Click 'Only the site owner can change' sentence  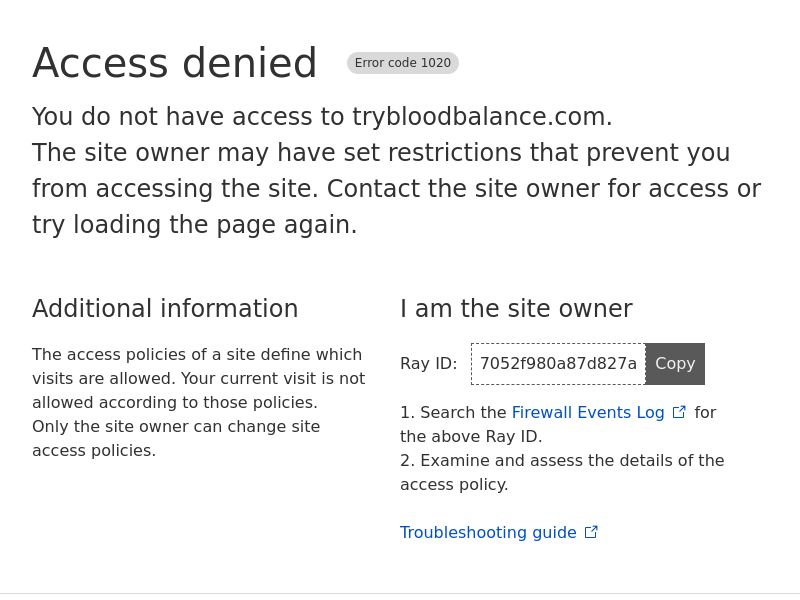coord(176,438)
